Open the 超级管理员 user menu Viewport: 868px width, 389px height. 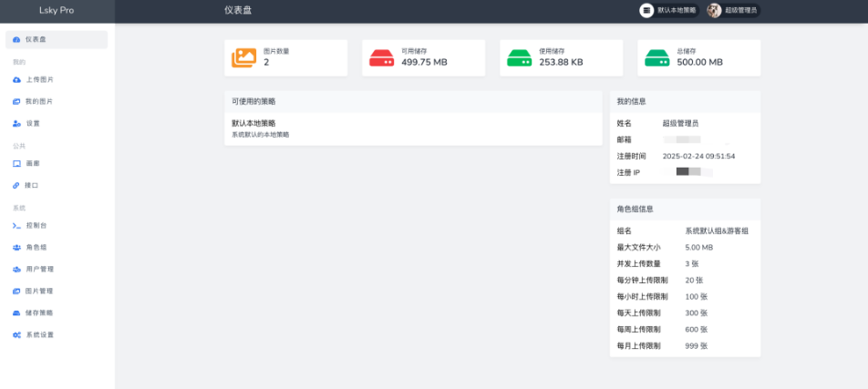point(733,11)
